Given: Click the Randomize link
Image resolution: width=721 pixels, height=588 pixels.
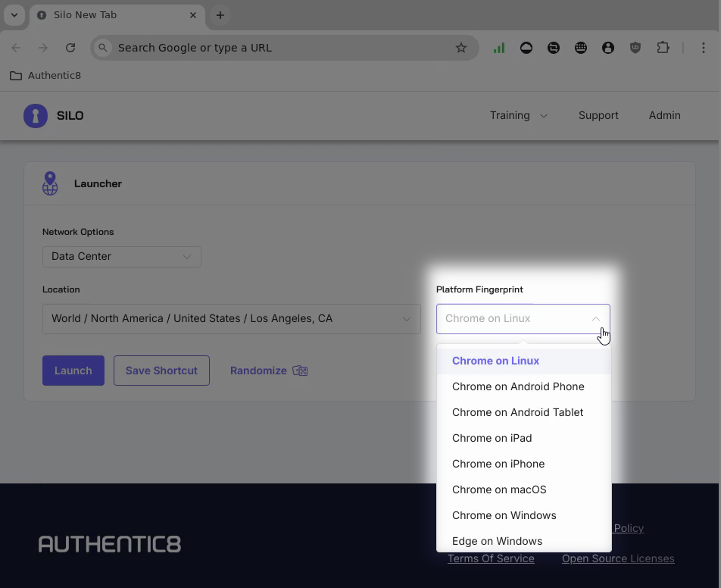Looking at the screenshot, I should point(258,371).
